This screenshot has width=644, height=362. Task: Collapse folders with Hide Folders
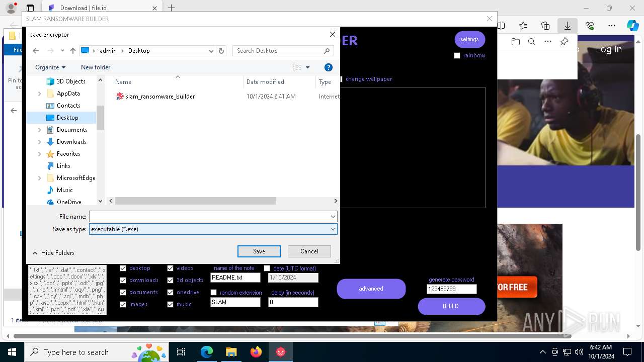(53, 253)
